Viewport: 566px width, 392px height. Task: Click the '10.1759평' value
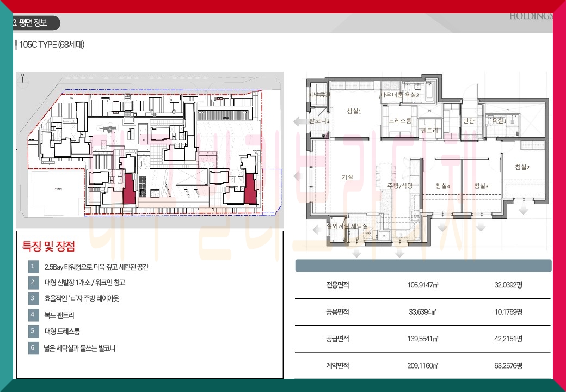pos(508,312)
